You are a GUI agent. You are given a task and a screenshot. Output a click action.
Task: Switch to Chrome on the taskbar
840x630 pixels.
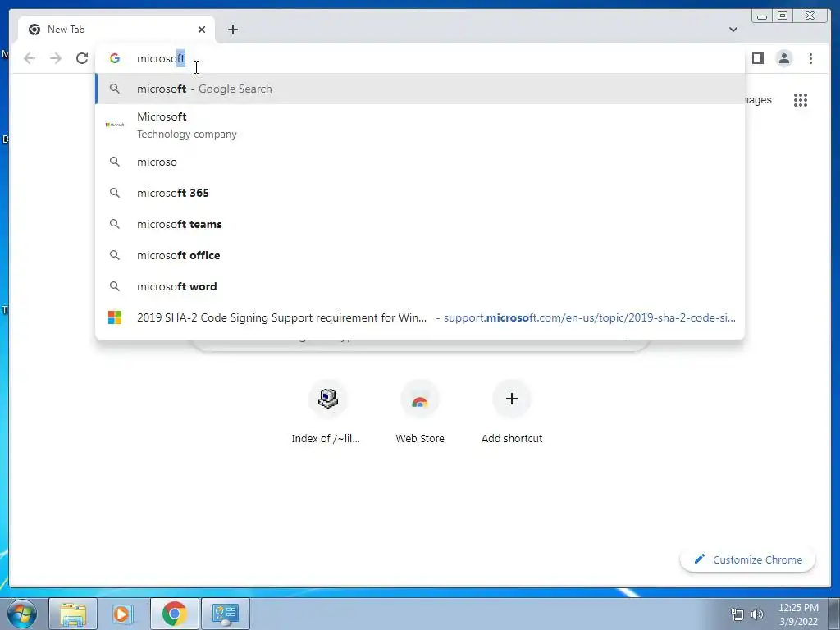pyautogui.click(x=174, y=614)
